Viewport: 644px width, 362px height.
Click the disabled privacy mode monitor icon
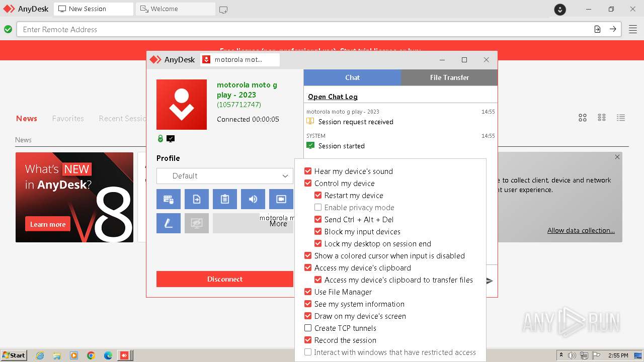[x=197, y=223]
